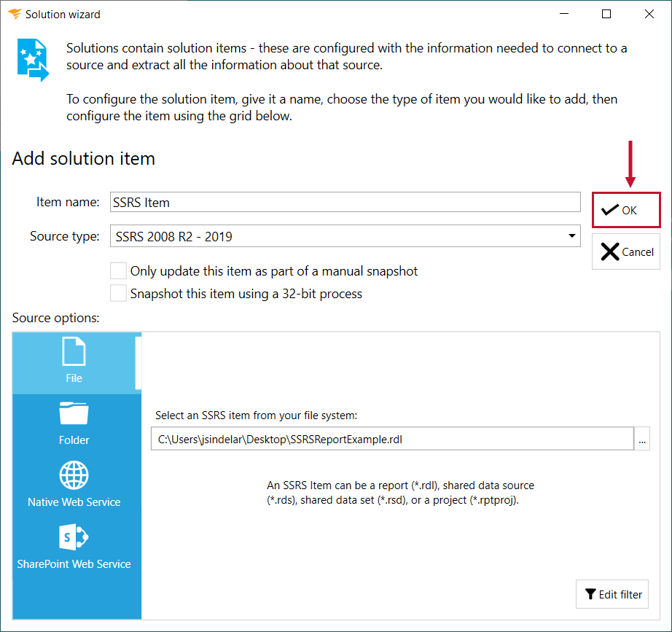
Task: Click the 'Source options:' label
Action: [x=55, y=318]
